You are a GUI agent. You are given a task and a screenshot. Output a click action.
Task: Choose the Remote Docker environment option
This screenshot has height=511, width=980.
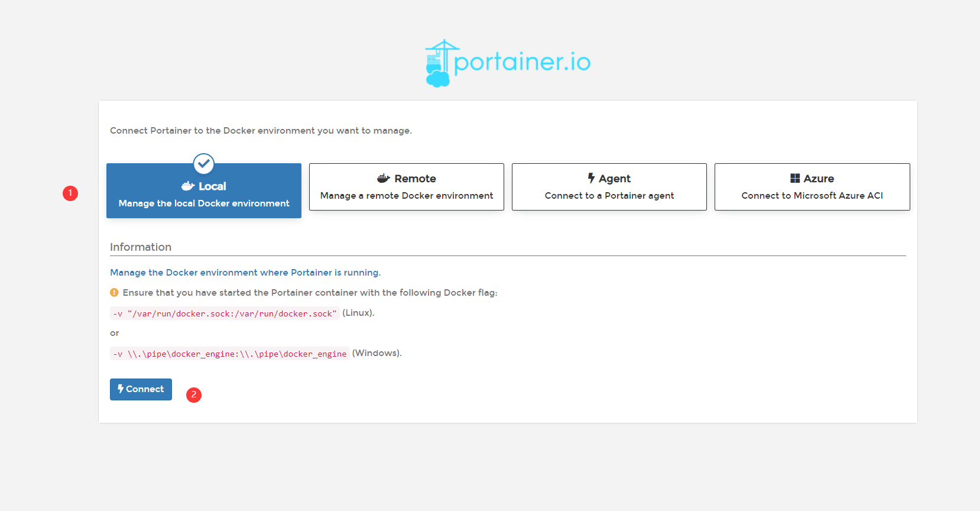coord(407,187)
